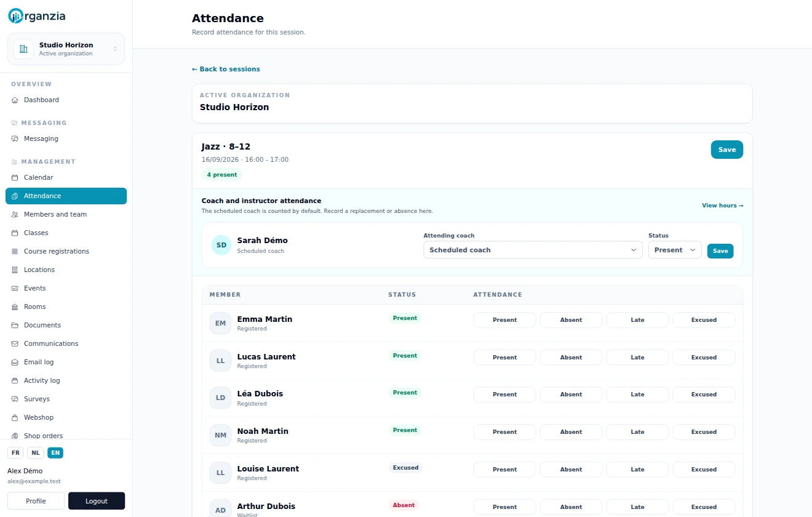Click the Messaging chat bubble icon

[15, 138]
